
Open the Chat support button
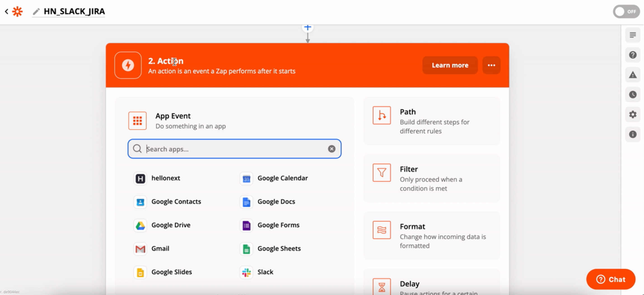click(611, 279)
